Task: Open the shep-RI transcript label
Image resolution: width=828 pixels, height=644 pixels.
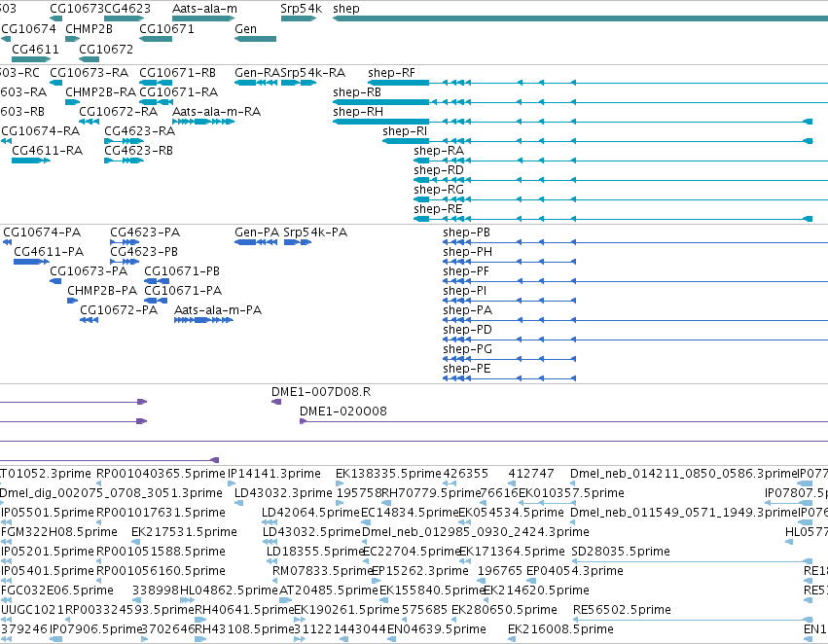Action: point(405,131)
